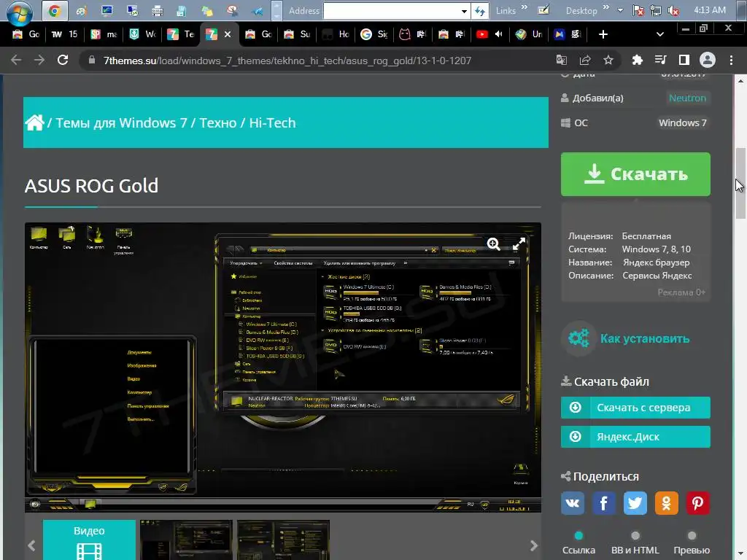Toggle the Chrome side panel

(684, 60)
